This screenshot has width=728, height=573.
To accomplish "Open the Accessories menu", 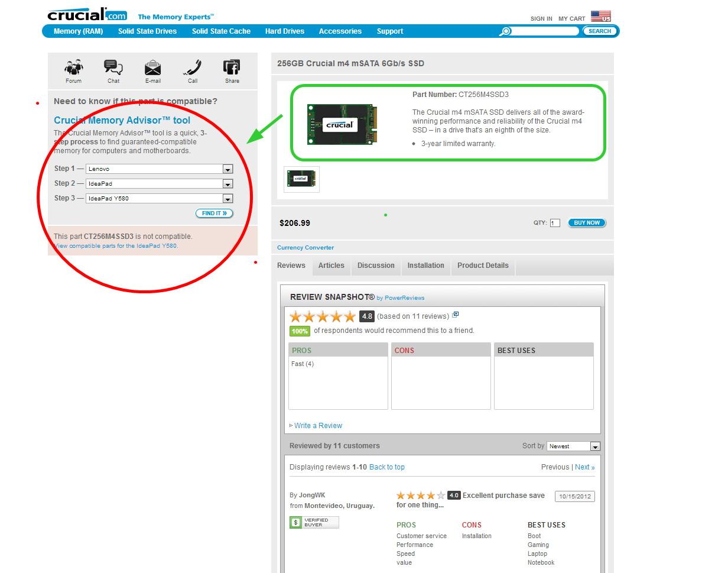I will pyautogui.click(x=340, y=31).
